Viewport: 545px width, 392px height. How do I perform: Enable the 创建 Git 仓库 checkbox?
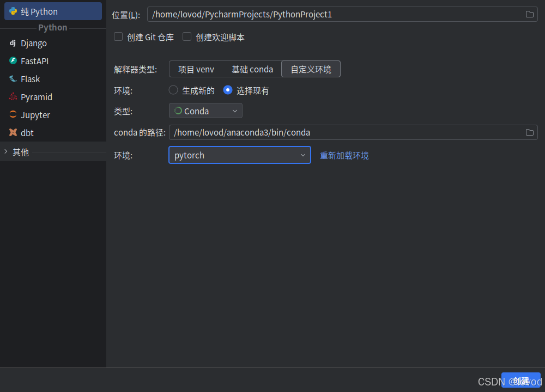tap(118, 37)
